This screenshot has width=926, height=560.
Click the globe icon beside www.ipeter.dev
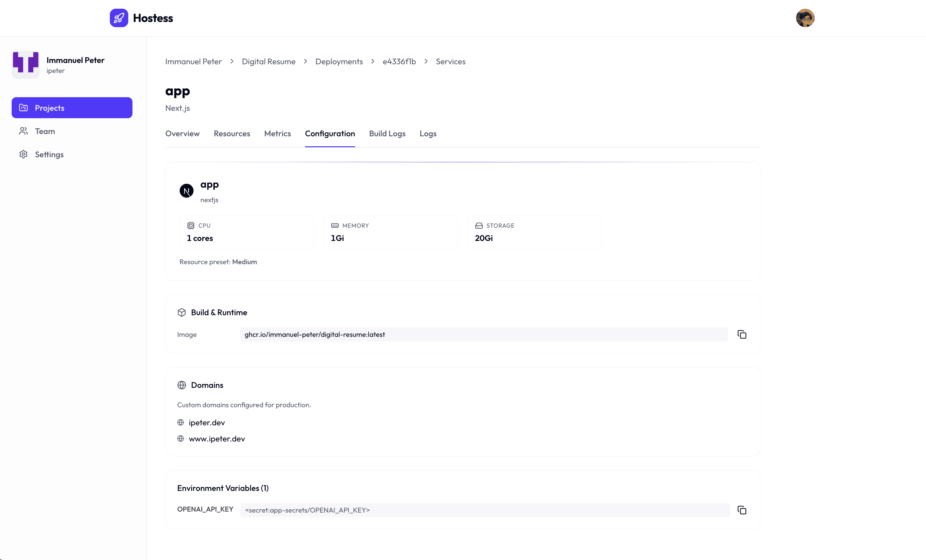click(x=180, y=439)
